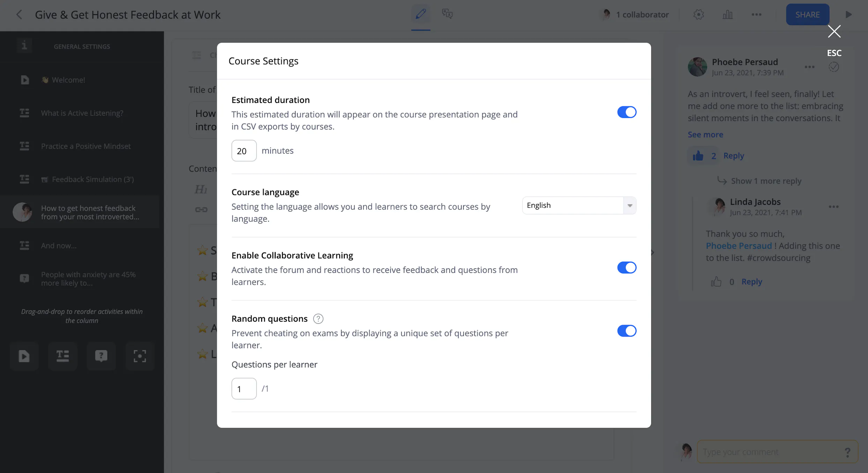This screenshot has height=473, width=868.
Task: Click Linda Jacobs' avatar in reply
Action: 718,207
